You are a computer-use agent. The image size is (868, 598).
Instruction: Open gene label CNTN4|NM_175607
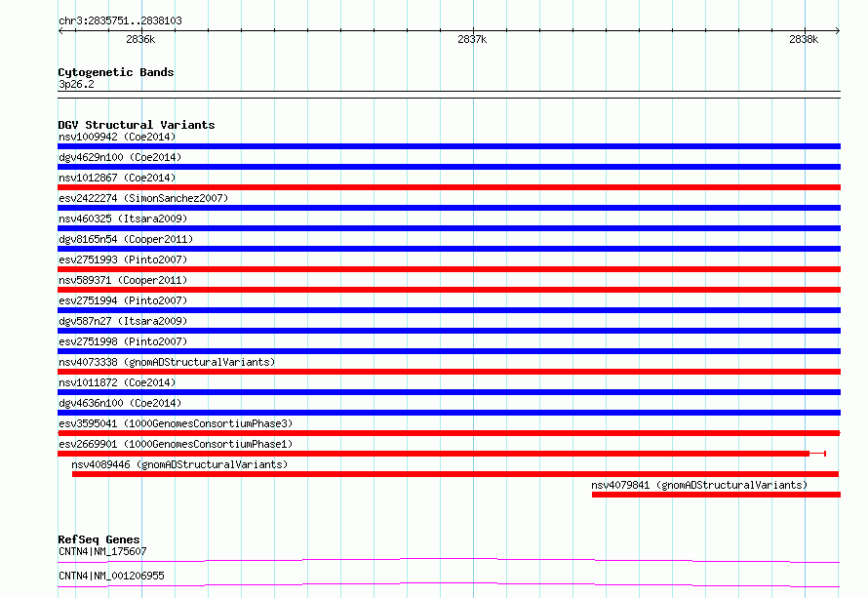click(102, 551)
